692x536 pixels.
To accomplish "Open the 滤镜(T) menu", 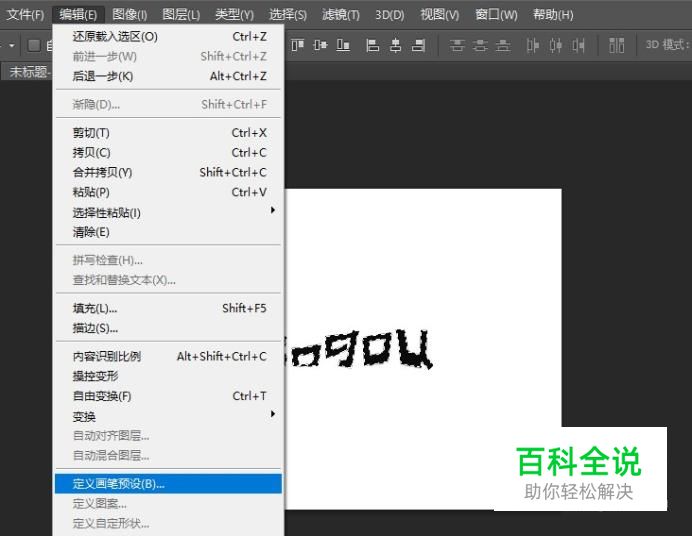I will 341,14.
